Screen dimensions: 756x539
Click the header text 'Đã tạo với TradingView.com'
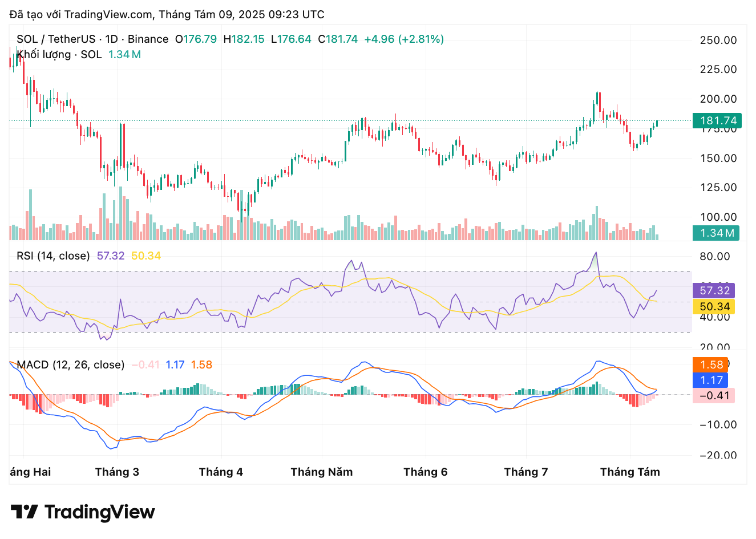click(x=81, y=14)
